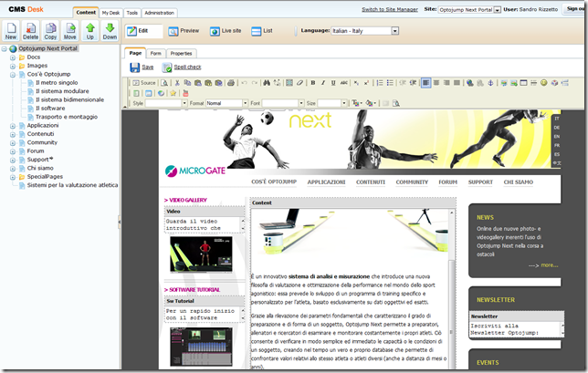Select Optojump Next Portal root node
This screenshot has height=373, width=588.
click(47, 48)
